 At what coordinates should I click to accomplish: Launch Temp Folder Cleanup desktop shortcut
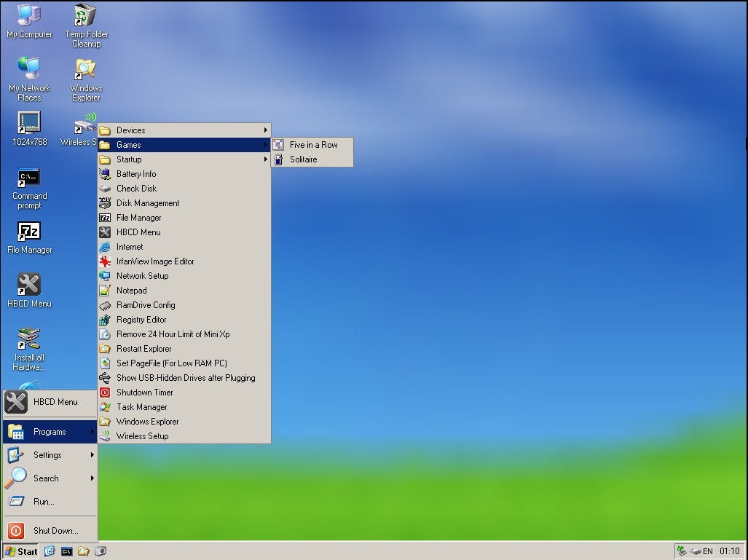(87, 25)
